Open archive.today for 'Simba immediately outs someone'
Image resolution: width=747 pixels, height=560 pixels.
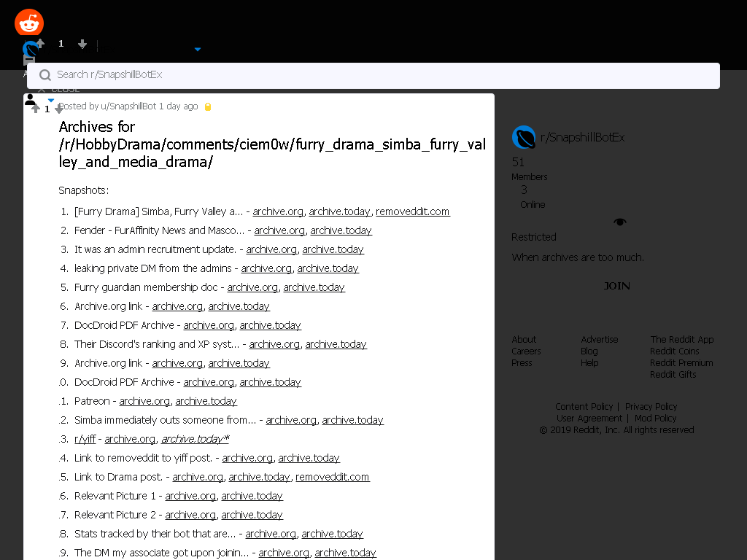(x=352, y=420)
